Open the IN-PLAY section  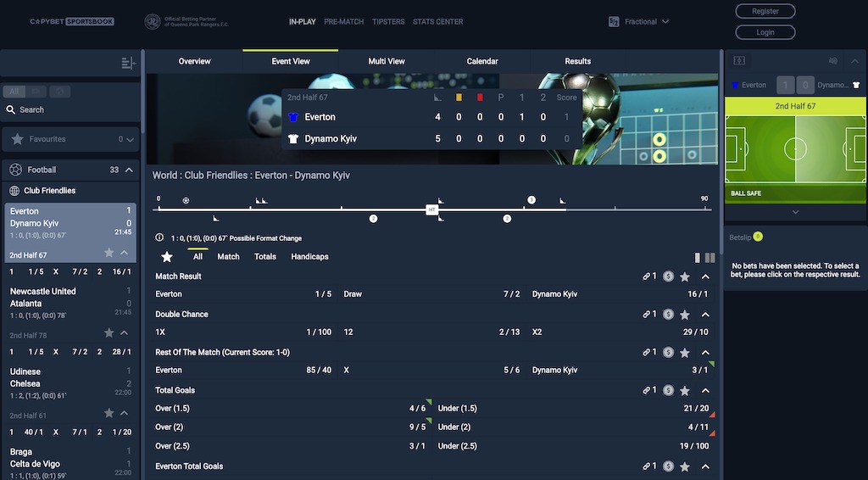pyautogui.click(x=303, y=21)
